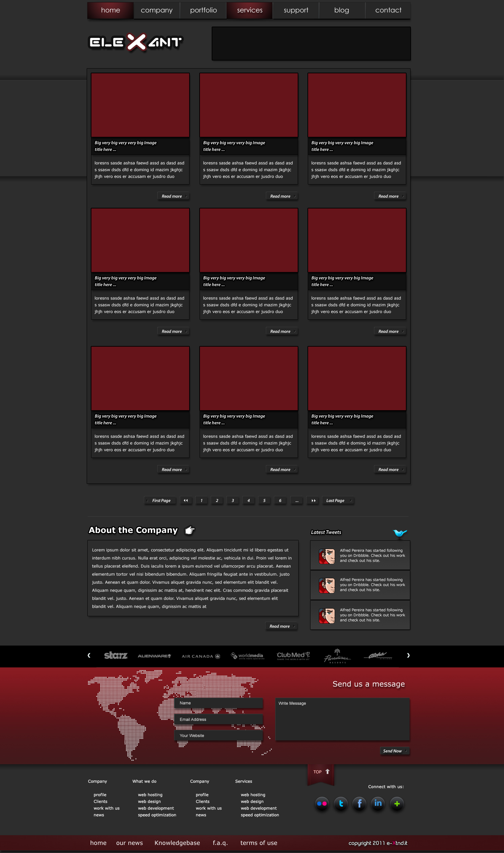Screen dimensions: 504x853
Task: Click the green plus social icon
Action: pos(397,804)
